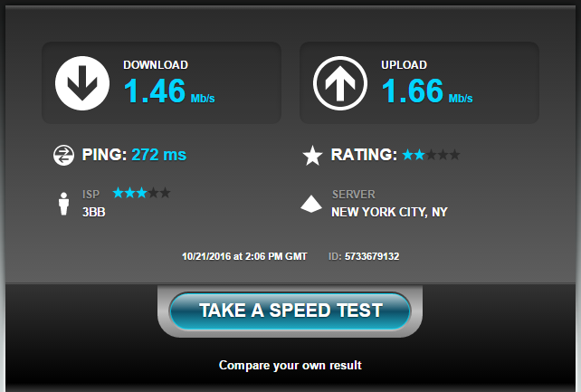The width and height of the screenshot is (581, 392).
Task: Click the 3BB ISP name
Action: pos(94,213)
